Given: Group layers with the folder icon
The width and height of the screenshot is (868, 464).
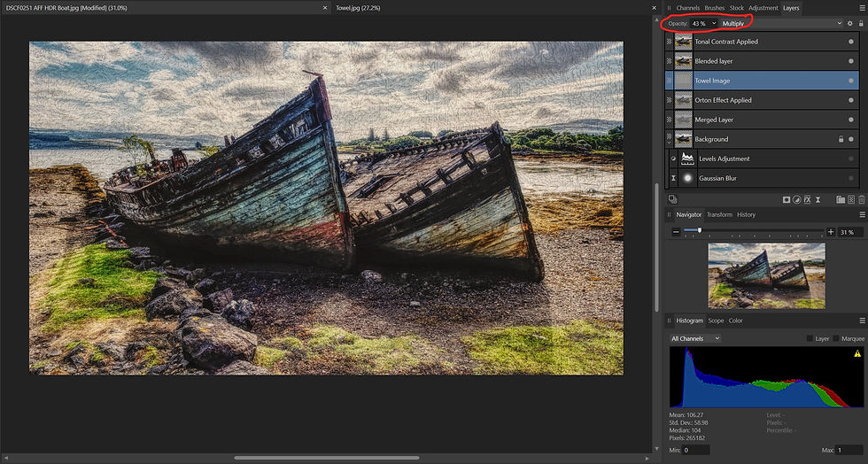Looking at the screenshot, I should tap(841, 200).
